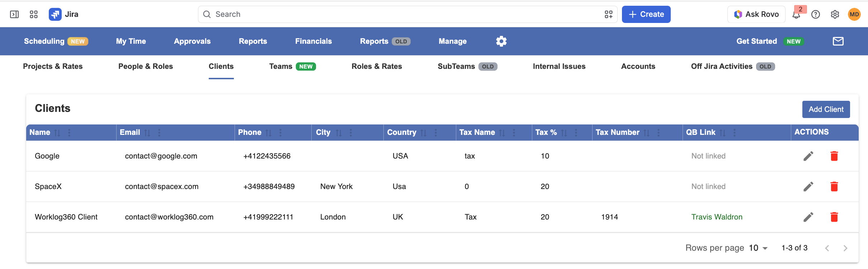Edit the SpaceX client with pencil icon

click(x=808, y=187)
